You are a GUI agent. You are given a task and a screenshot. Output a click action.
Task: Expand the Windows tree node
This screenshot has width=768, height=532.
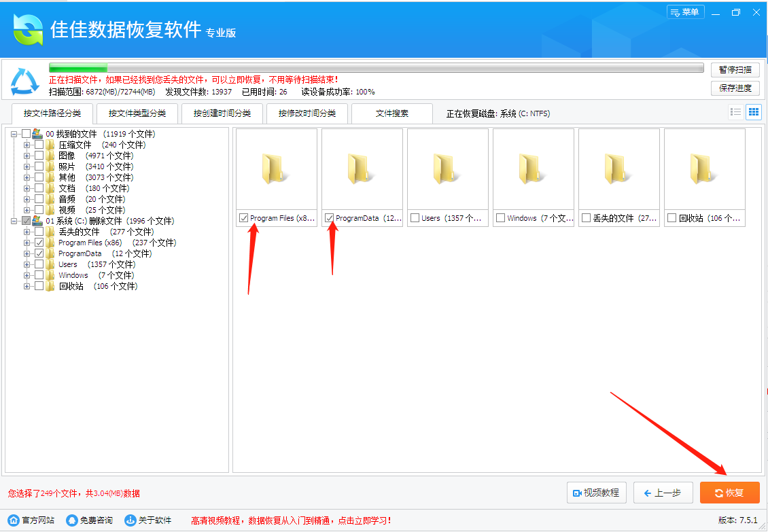27,275
